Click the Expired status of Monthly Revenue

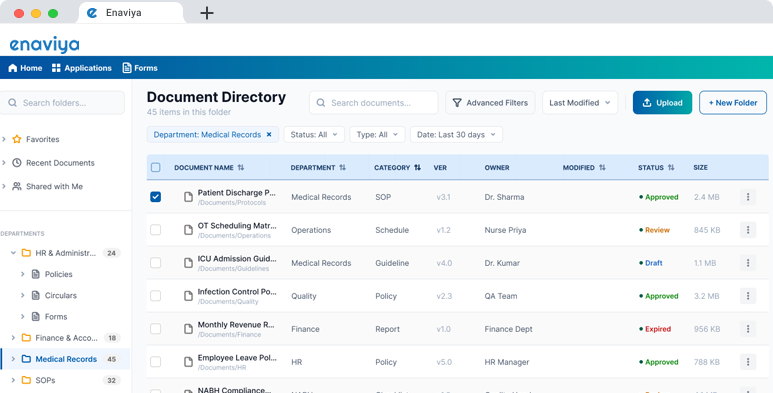(655, 329)
